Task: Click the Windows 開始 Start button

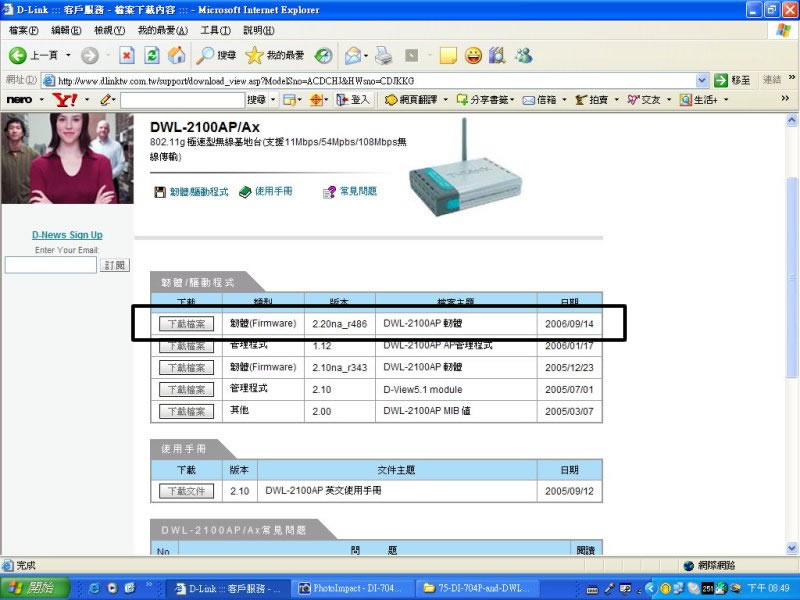Action: (35, 588)
